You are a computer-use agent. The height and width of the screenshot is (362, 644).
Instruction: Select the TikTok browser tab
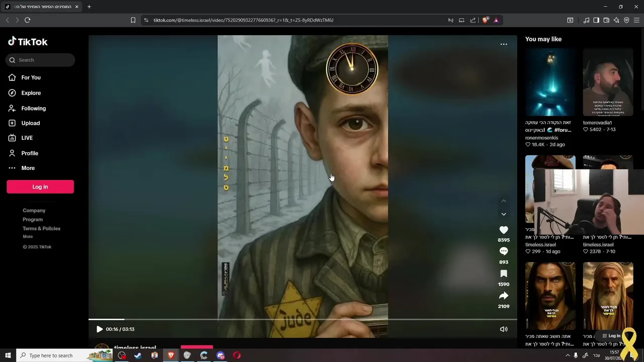tap(41, 7)
